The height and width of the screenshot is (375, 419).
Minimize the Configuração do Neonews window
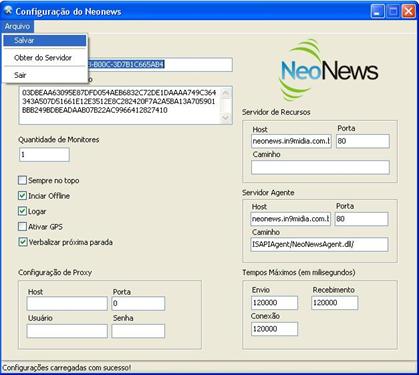click(377, 12)
